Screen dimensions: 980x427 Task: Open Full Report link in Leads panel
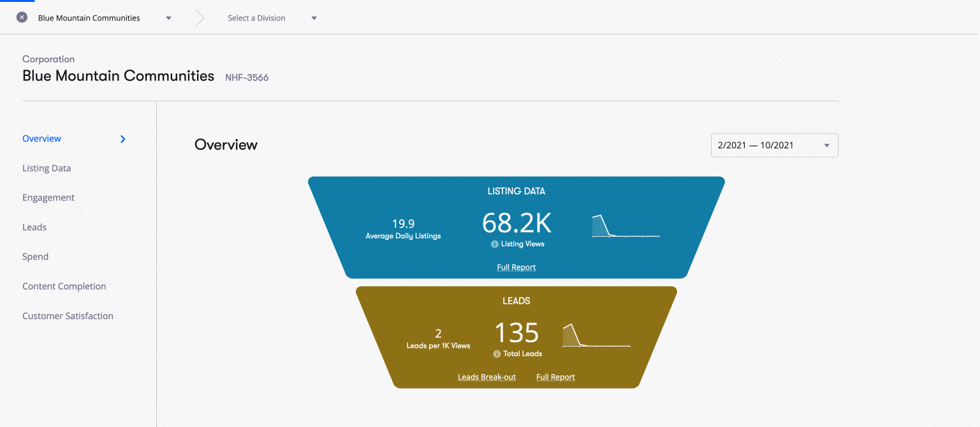[555, 377]
